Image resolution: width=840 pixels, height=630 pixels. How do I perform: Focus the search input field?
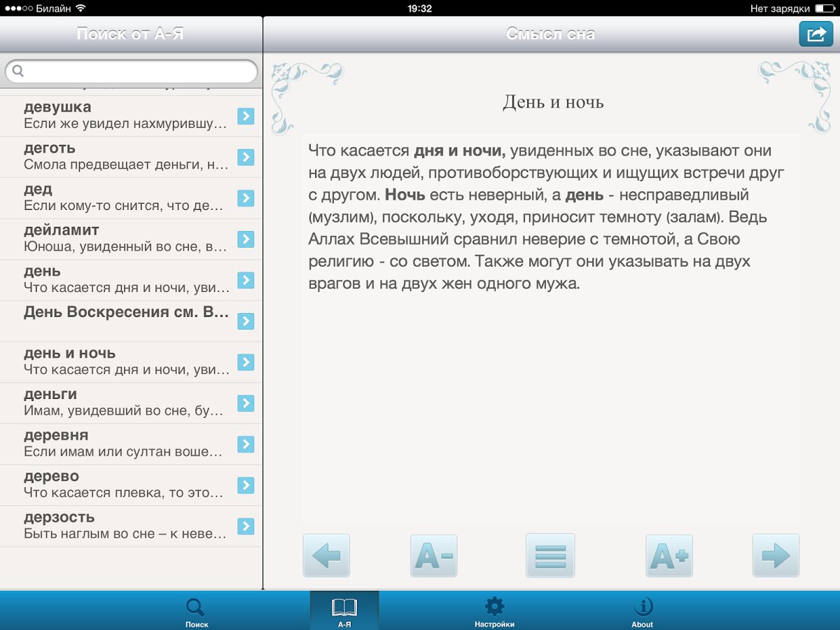pos(132,71)
